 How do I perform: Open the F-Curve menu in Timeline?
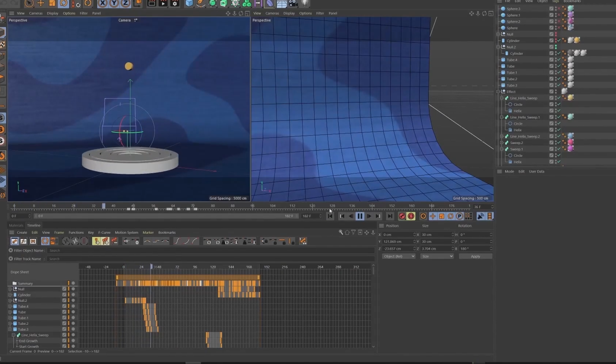pyautogui.click(x=104, y=232)
